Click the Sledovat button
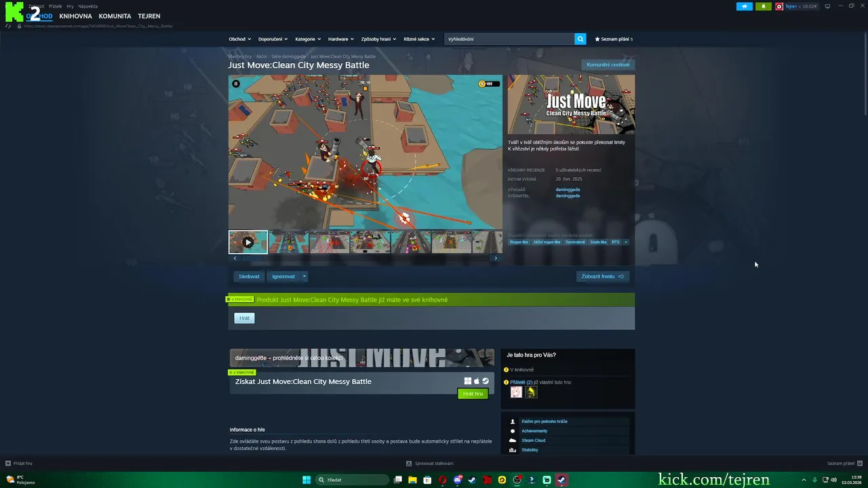This screenshot has width=868, height=488. point(249,277)
